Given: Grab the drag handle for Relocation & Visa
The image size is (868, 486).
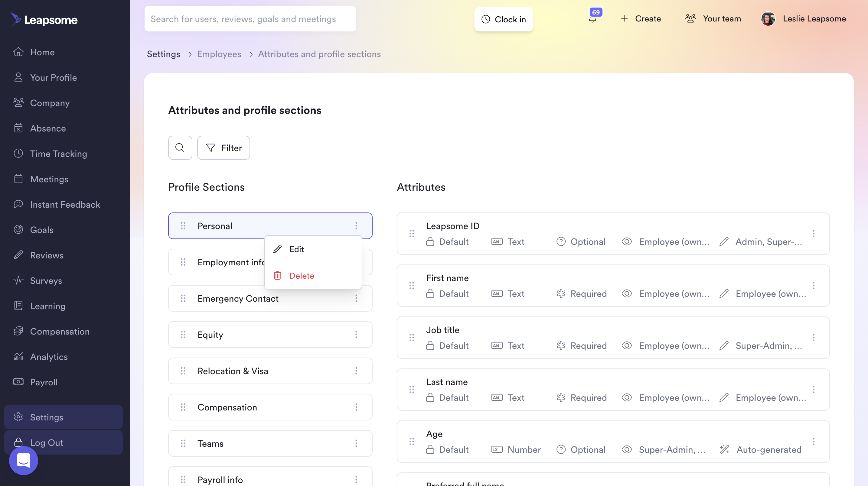Looking at the screenshot, I should [x=183, y=371].
